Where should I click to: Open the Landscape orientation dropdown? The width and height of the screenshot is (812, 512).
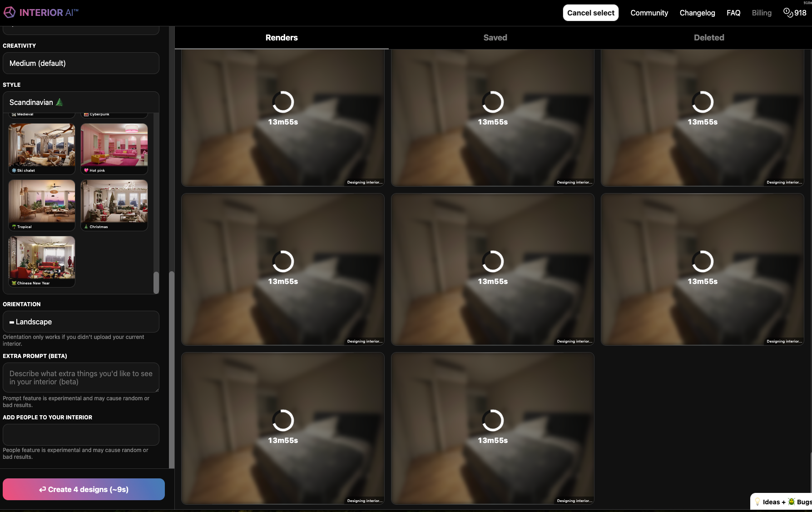[81, 322]
